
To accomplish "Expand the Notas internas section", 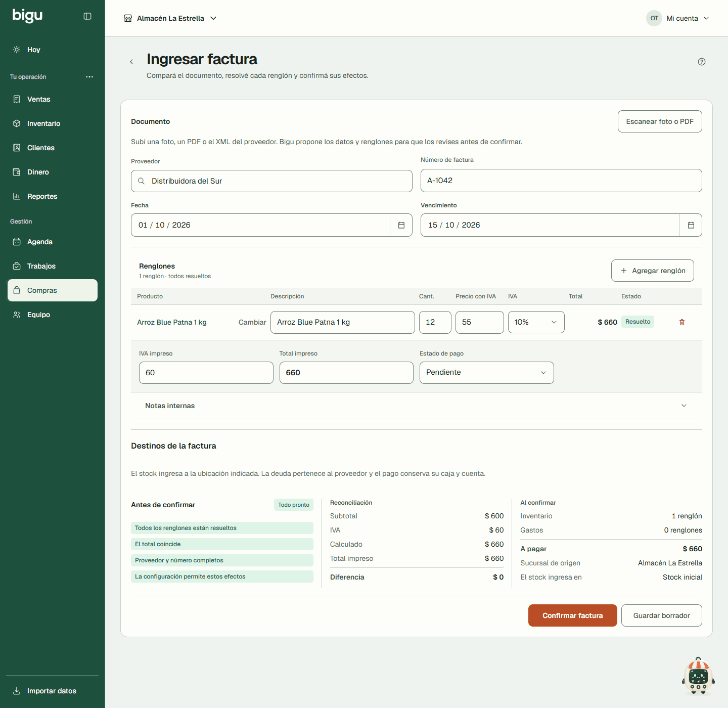I will (417, 406).
